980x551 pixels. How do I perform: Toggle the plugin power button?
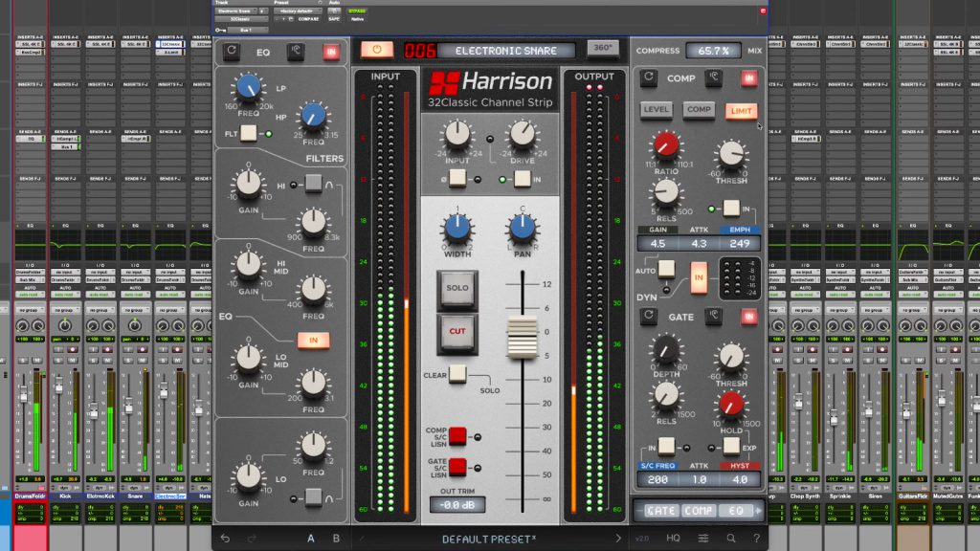377,50
